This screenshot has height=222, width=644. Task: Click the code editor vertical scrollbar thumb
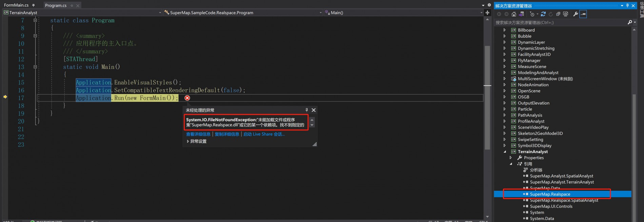pyautogui.click(x=487, y=98)
